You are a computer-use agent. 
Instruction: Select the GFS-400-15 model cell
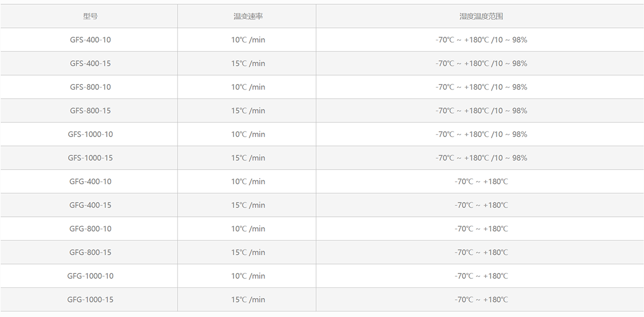click(x=90, y=63)
